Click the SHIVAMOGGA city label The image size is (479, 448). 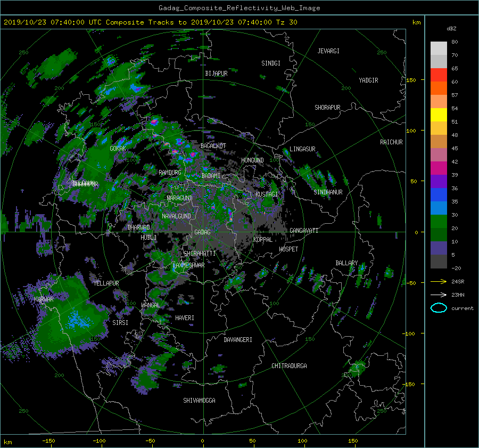pyautogui.click(x=199, y=401)
